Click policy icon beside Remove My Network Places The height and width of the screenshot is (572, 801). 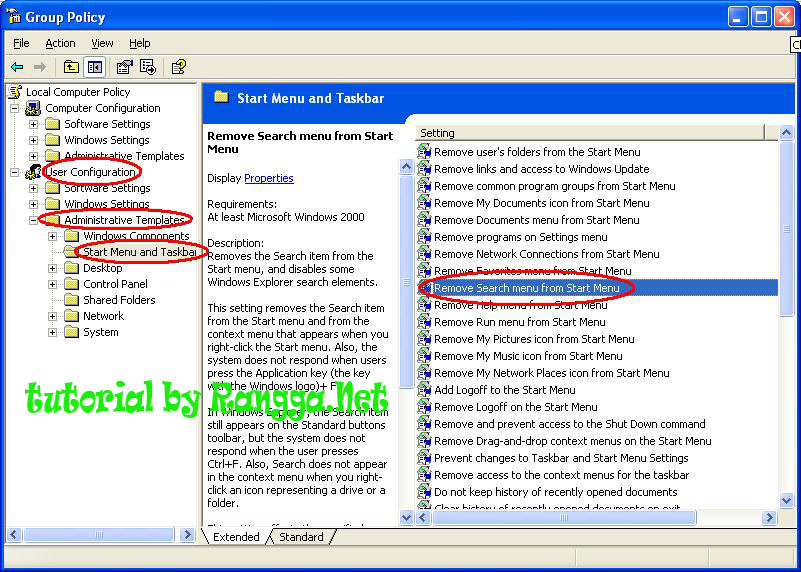click(425, 373)
